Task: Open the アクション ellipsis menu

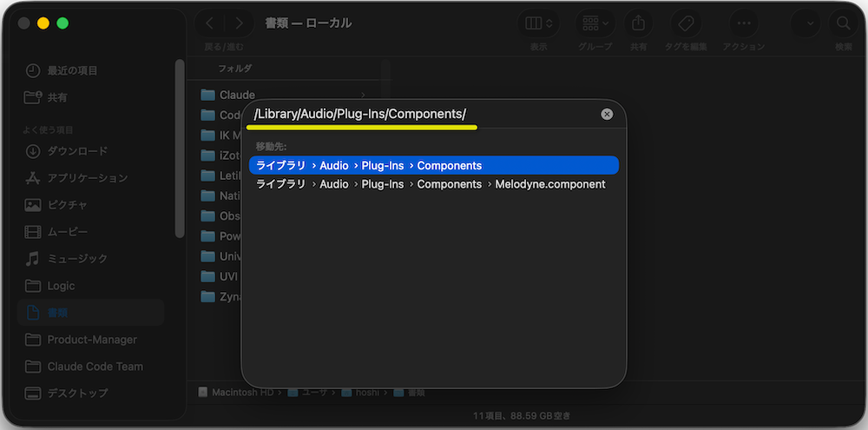Action: (744, 23)
